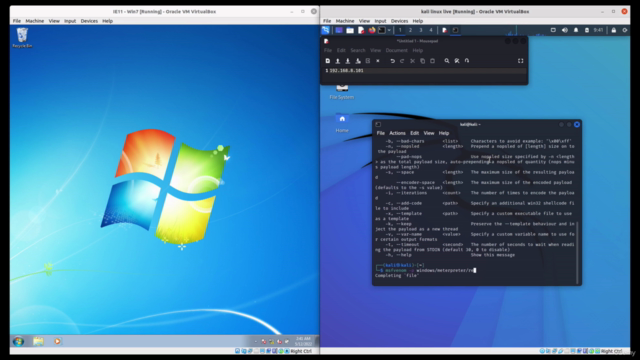Screen dimensions: 640x360
Task: Click the display icon in Kali system tray
Action: [x=553, y=30]
